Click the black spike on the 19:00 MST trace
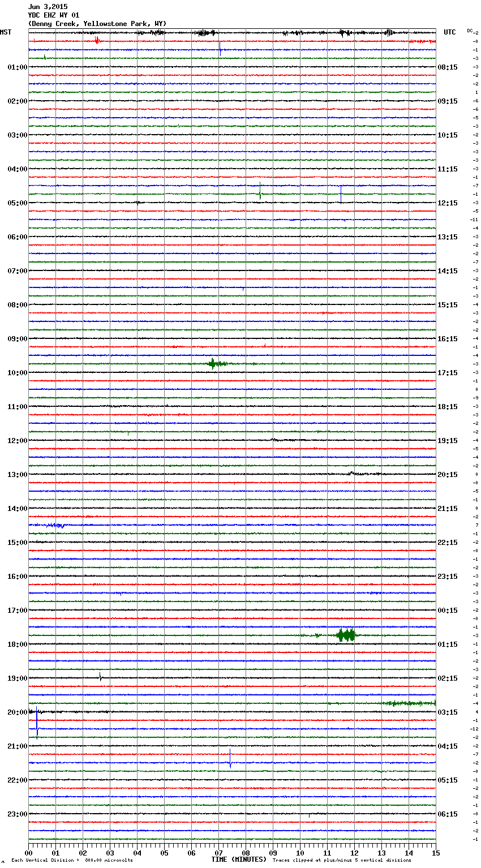The height and width of the screenshot is (868, 481). 100,676
